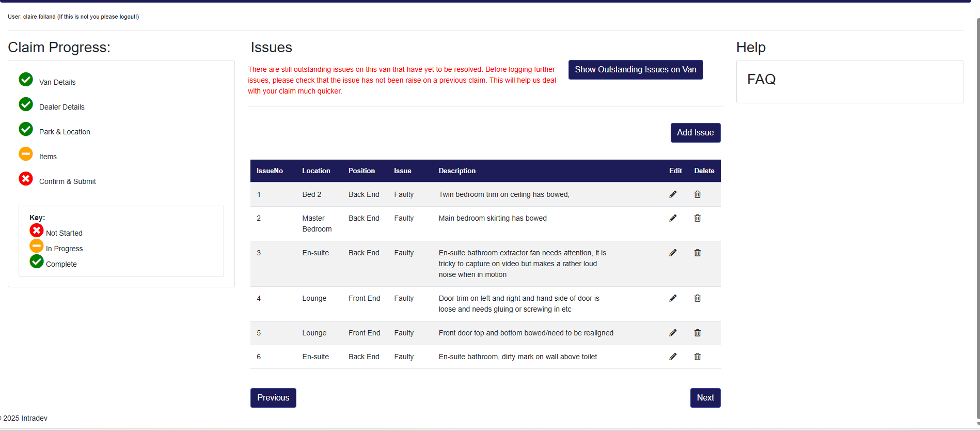The width and height of the screenshot is (980, 431).
Task: Open Confirm & Submit step
Action: click(67, 181)
